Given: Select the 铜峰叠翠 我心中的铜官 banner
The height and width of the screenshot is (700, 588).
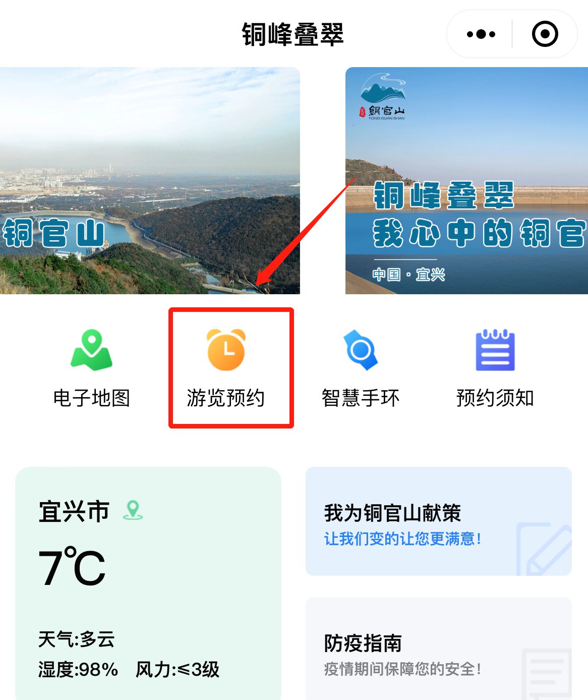Looking at the screenshot, I should click(466, 181).
